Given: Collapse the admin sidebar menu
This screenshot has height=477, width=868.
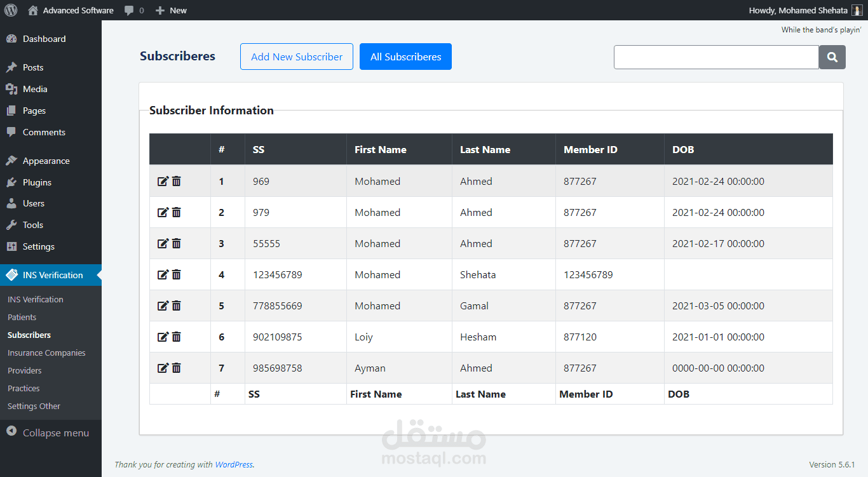Looking at the screenshot, I should tap(51, 433).
